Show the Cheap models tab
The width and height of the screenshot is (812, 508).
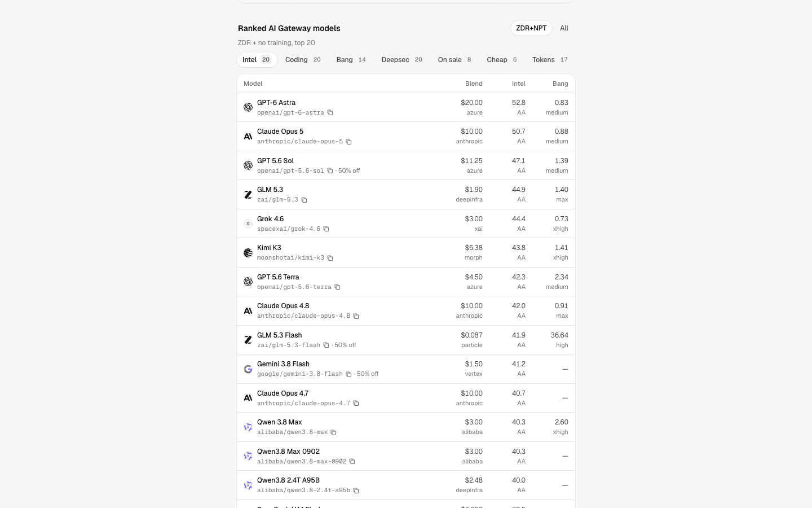(502, 60)
